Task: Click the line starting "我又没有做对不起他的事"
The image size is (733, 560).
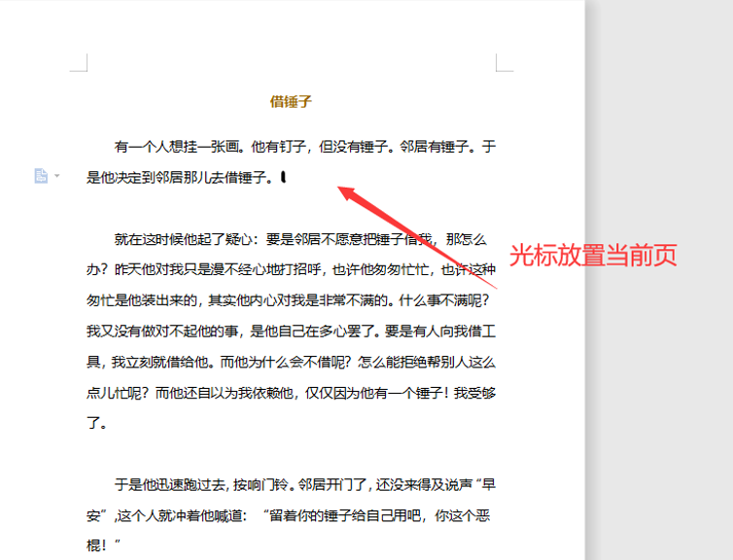Action: [x=291, y=332]
